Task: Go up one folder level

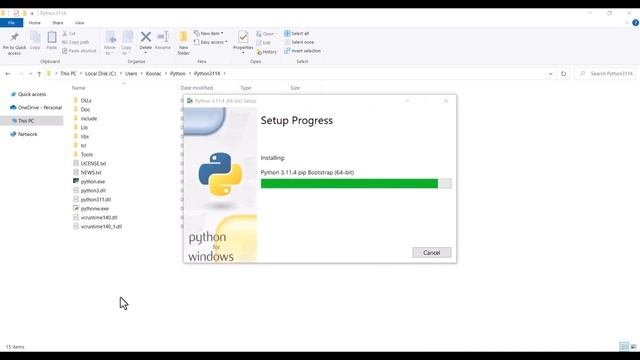Action: coord(39,73)
